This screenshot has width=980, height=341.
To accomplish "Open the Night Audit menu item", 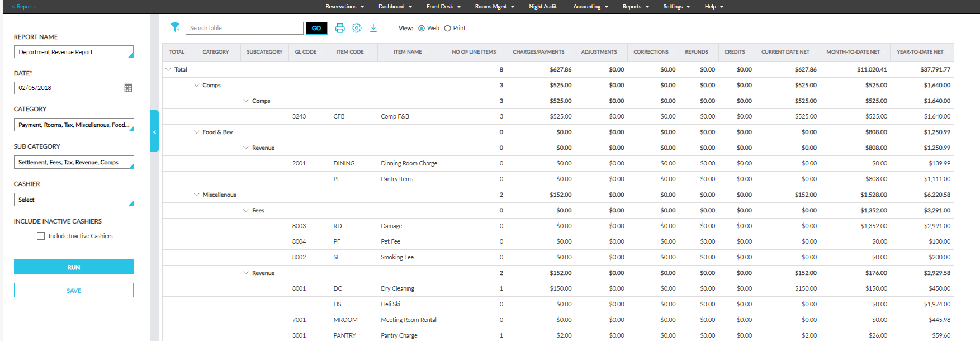I will click(542, 7).
